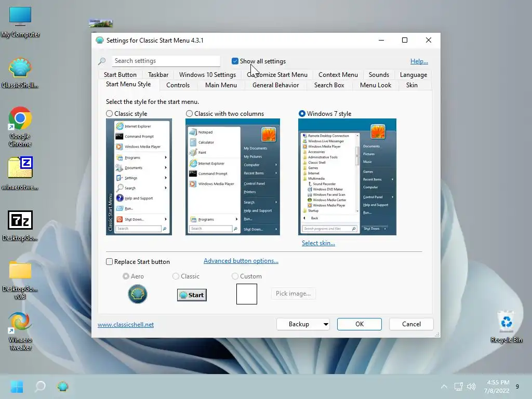Click the Cancel button
This screenshot has height=399, width=532.
coord(411,324)
